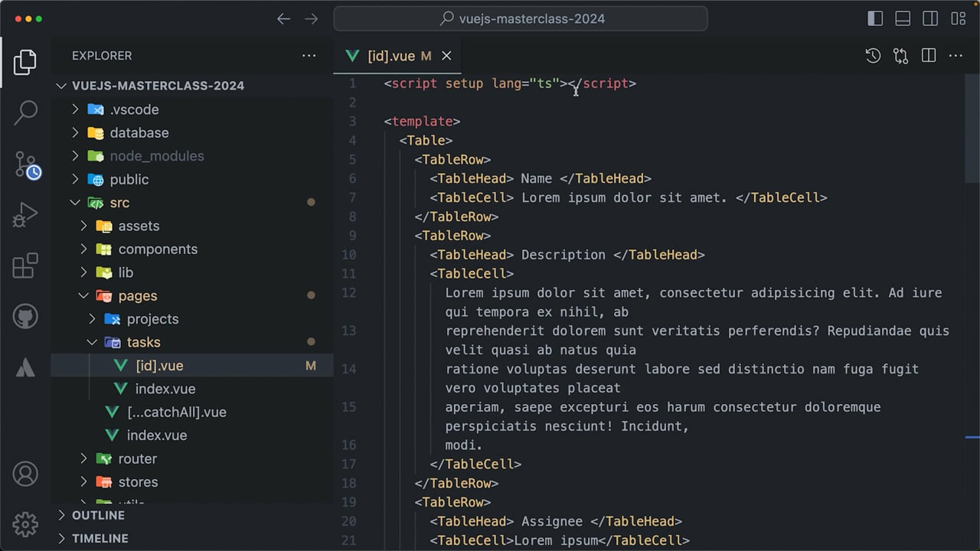The width and height of the screenshot is (980, 551).
Task: Click the editor vertical scrollbar thumb
Action: pos(972,129)
